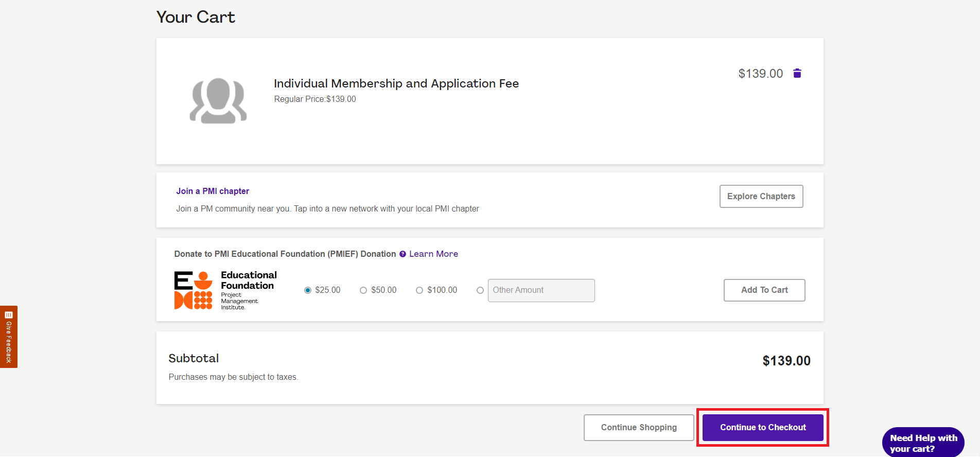Click the Add To Cart button
The image size is (980, 457).
pos(764,290)
